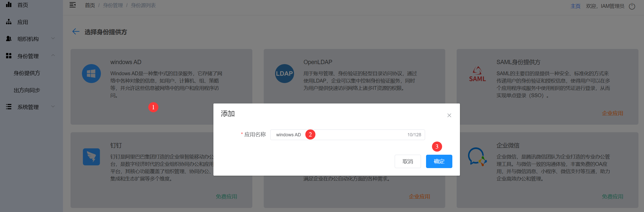This screenshot has width=644, height=212.
Task: Expand the 组织机构 sidebar menu
Action: (30, 39)
